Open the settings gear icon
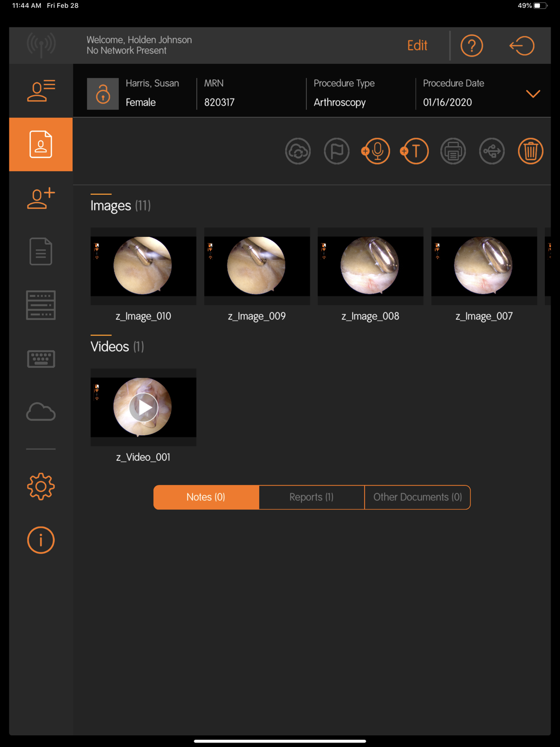This screenshot has width=560, height=747. [41, 487]
